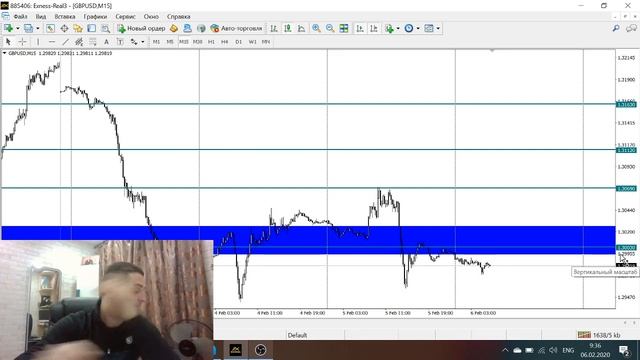
Task: Open the Profiles toolbar icon
Action: (x=28, y=28)
